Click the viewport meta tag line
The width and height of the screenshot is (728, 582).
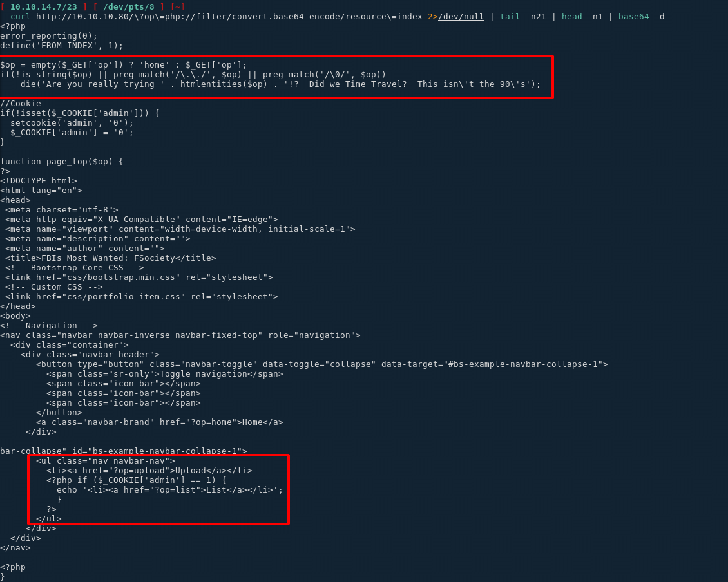point(180,229)
